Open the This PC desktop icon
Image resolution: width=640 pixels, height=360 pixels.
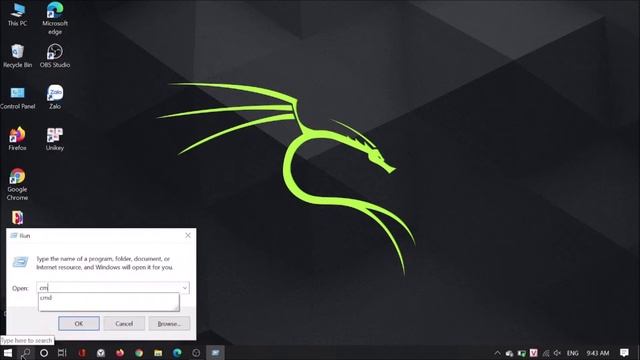click(x=18, y=14)
